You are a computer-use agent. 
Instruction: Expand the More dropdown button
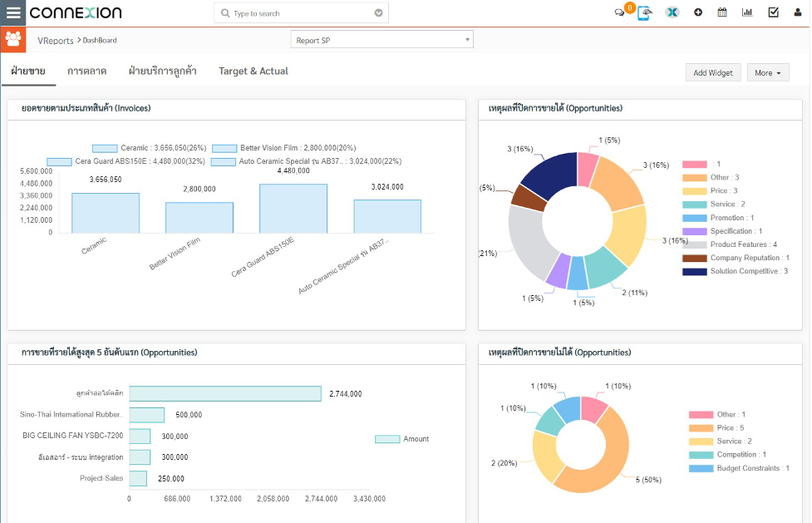pos(767,73)
